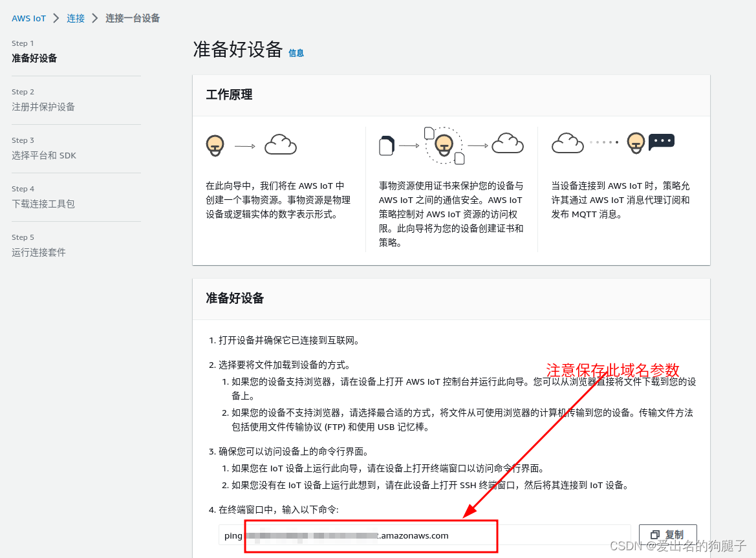This screenshot has height=558, width=756.
Task: Click text 打开设备并确保它已连接到互联网
Action: coord(289,340)
